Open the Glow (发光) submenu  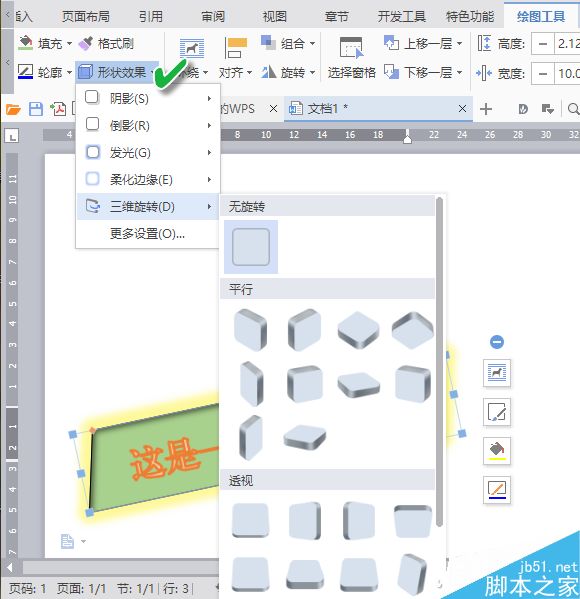(148, 153)
